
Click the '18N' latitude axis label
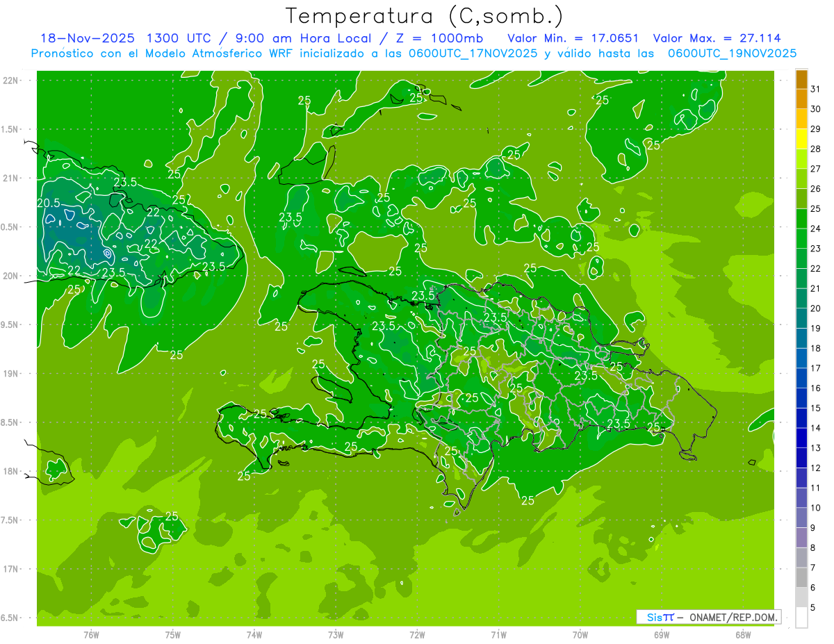[x=11, y=471]
